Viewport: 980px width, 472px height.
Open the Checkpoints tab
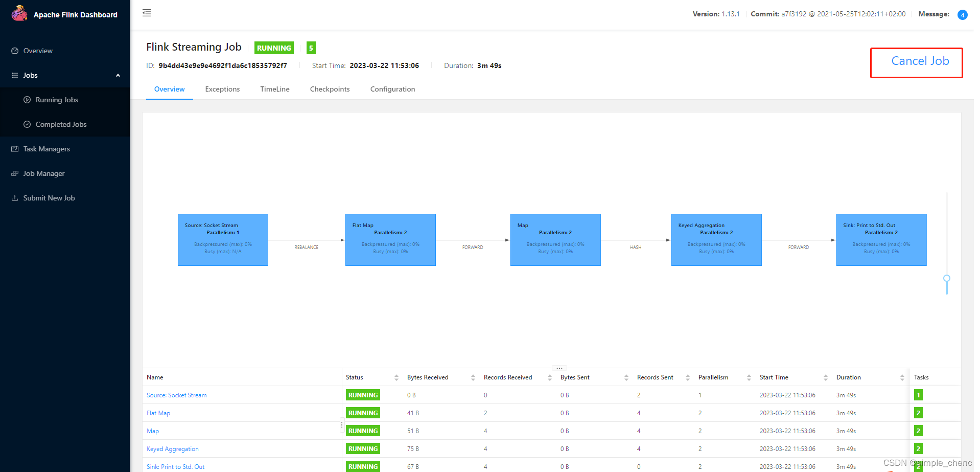(330, 89)
